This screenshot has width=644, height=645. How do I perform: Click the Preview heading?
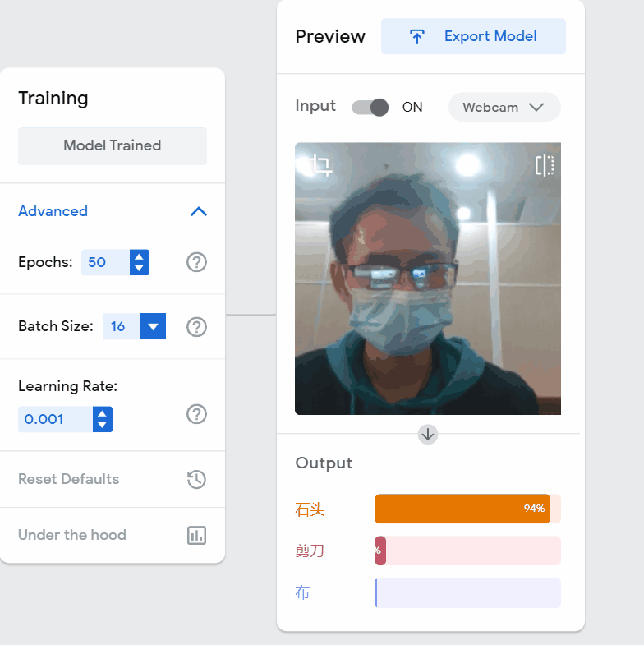(x=330, y=36)
